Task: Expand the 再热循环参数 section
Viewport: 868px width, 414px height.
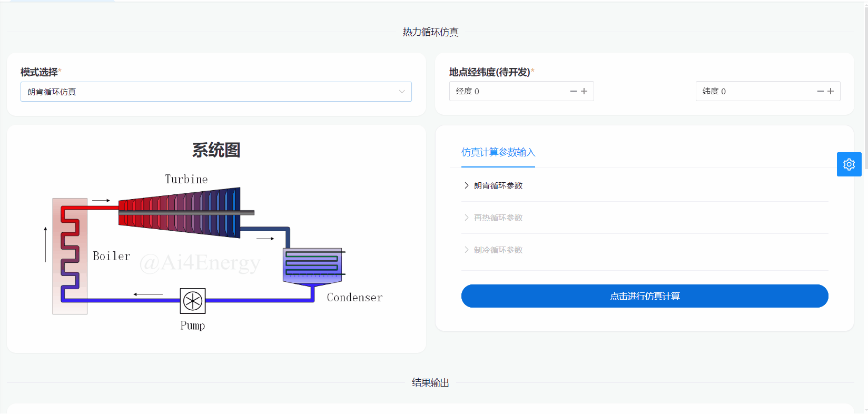Action: 498,218
